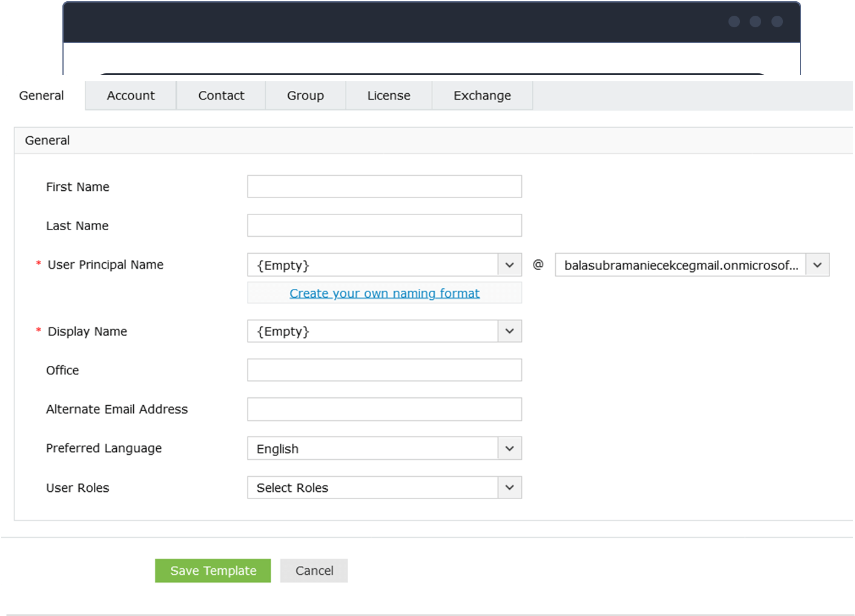The height and width of the screenshot is (616, 855).
Task: Click the Last Name input field
Action: [384, 225]
